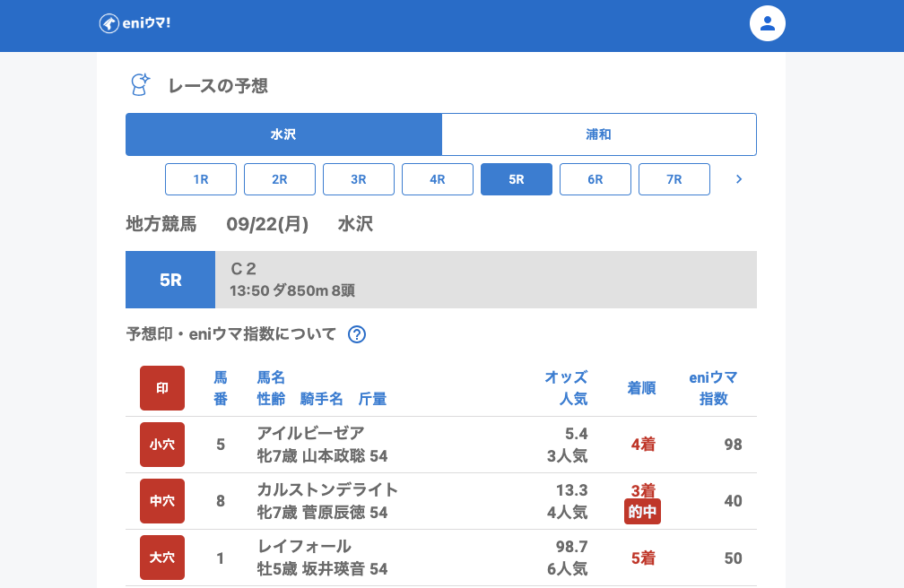Open 予想印・eniウマ指数について info link
Image resolution: width=904 pixels, height=588 pixels.
click(x=231, y=334)
